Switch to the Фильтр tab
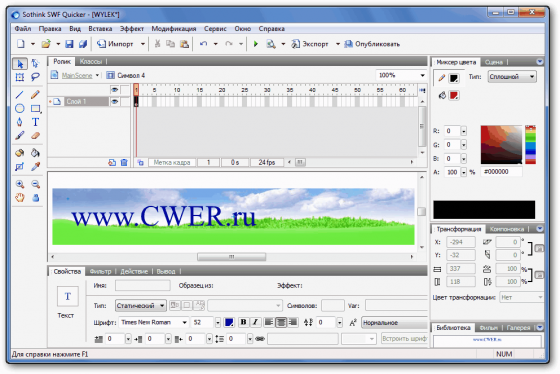This screenshot has height=374, width=560. [x=100, y=271]
